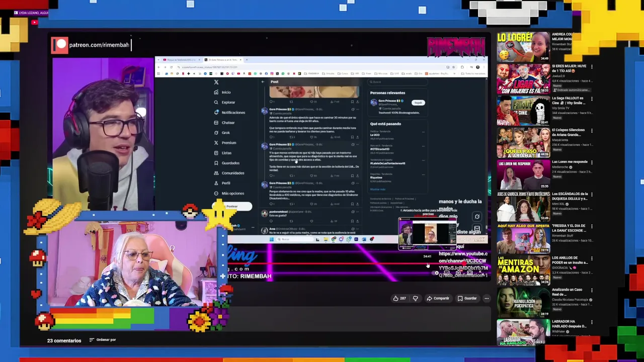The height and width of the screenshot is (362, 644).
Task: Open the 'Ordenar por' comments sort dropdown
Action: coord(103,340)
